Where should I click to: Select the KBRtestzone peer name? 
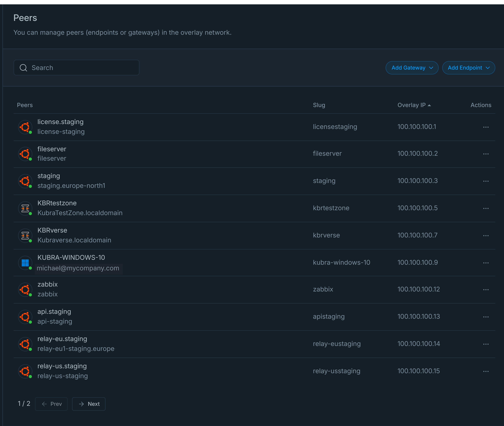pyautogui.click(x=57, y=203)
